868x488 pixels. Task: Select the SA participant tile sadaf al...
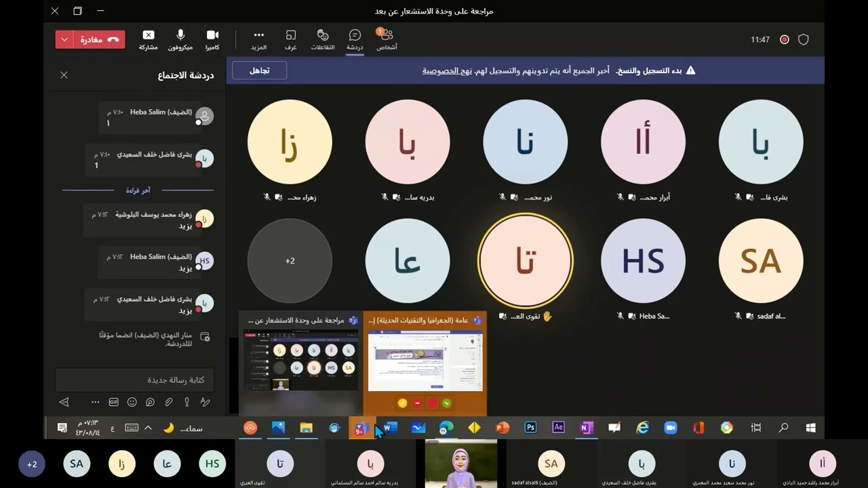pos(761,261)
